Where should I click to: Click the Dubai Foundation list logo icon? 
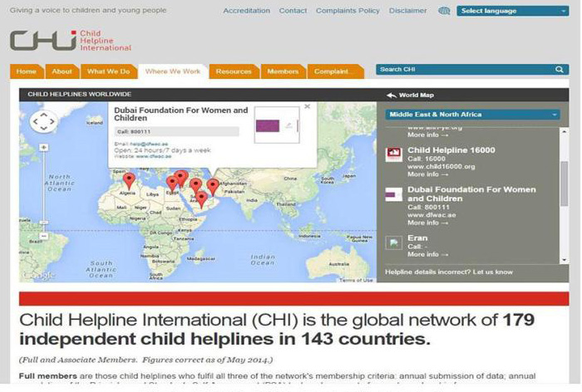point(394,194)
